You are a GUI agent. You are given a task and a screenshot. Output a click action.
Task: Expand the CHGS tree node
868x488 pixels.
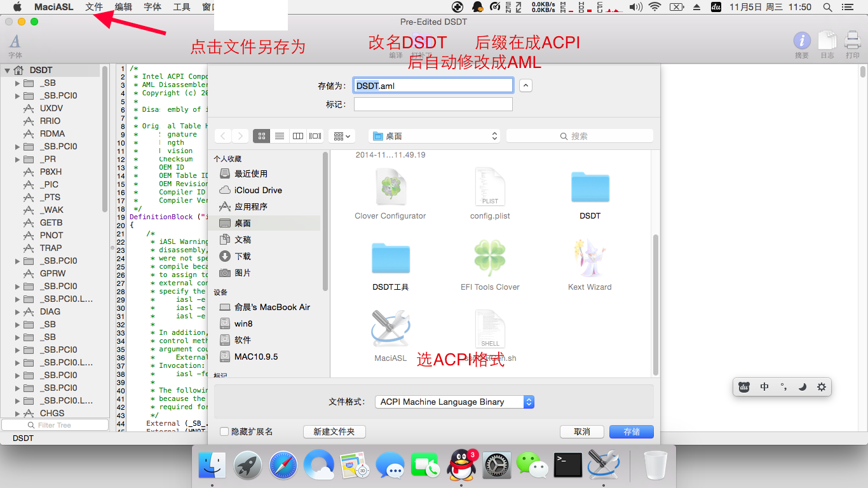(18, 413)
